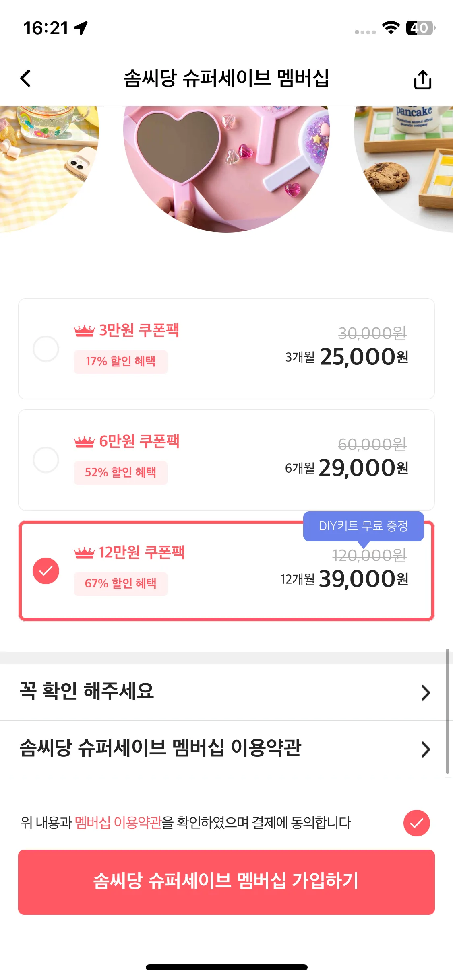
Task: Tap the crown icon beside 12만원 쿠폰팩
Action: click(84, 553)
